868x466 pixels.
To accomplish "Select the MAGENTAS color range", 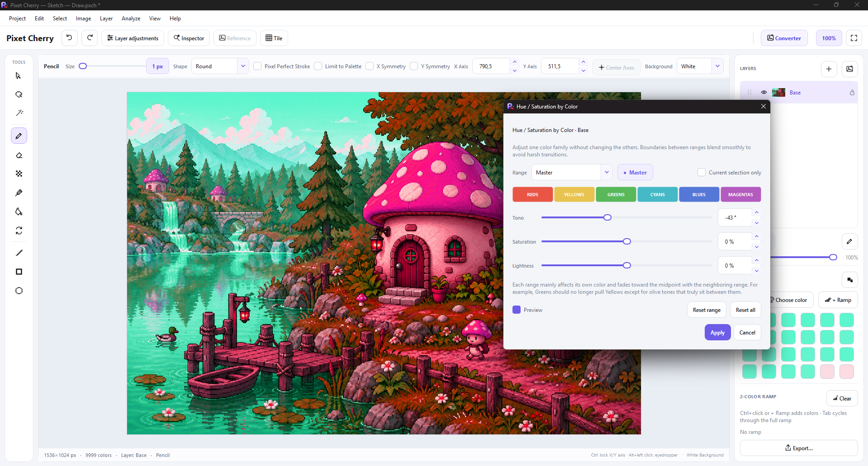I will coord(740,194).
